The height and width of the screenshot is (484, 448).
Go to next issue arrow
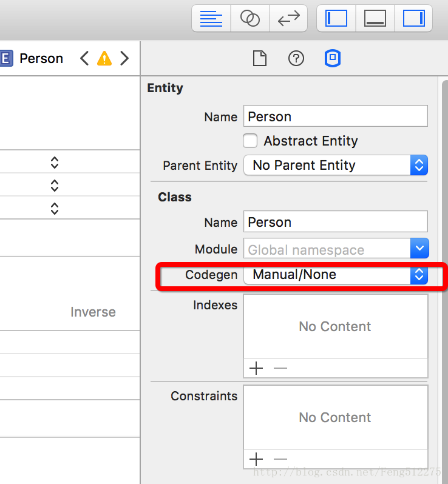124,59
